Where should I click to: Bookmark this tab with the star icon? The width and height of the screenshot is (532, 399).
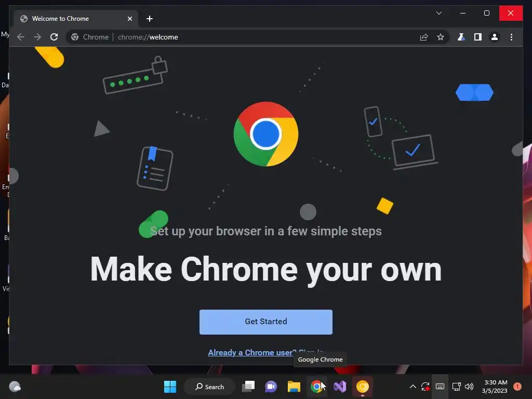point(441,37)
